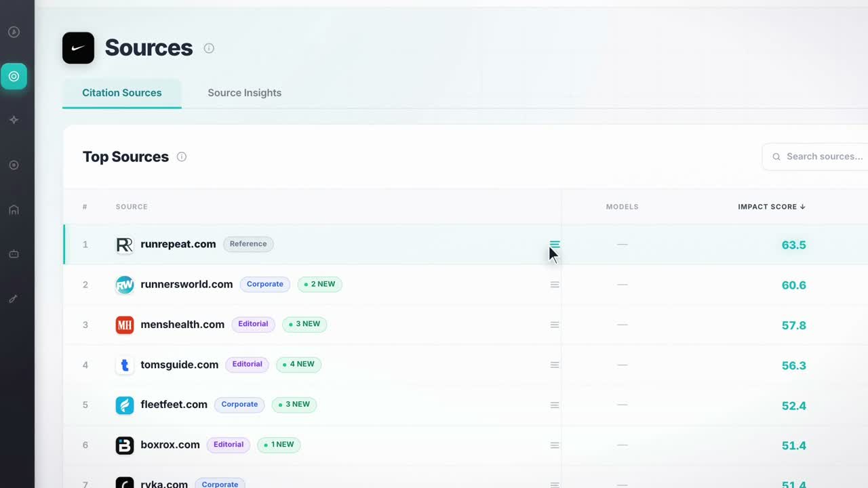Screen dimensions: 868x488
Task: Click the Models column header
Action: tap(622, 207)
